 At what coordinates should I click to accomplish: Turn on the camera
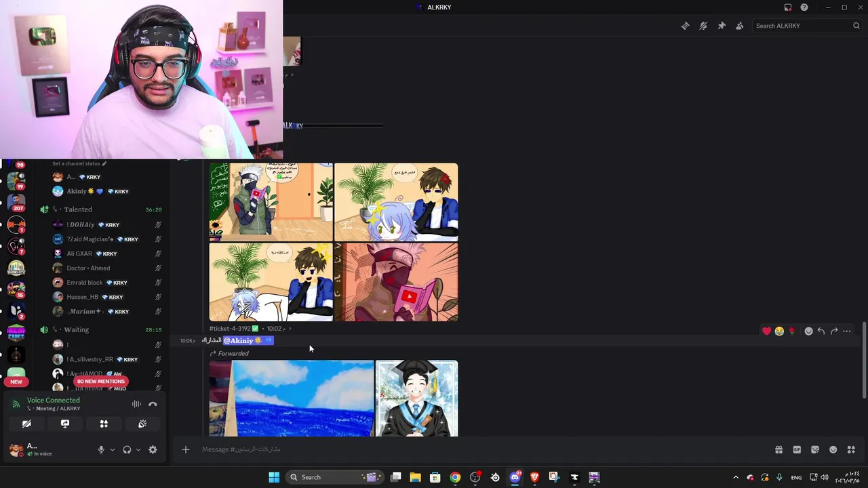26,424
